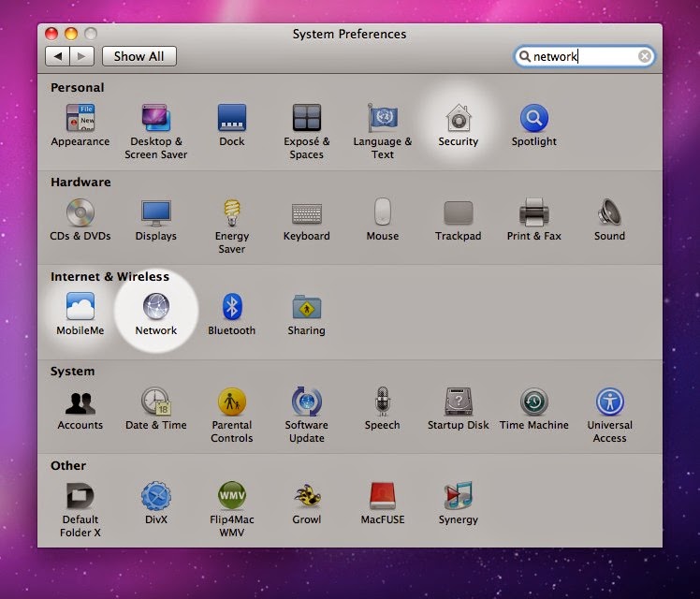700x599 pixels.
Task: Minimize the window using the yellow button
Action: coord(71,34)
